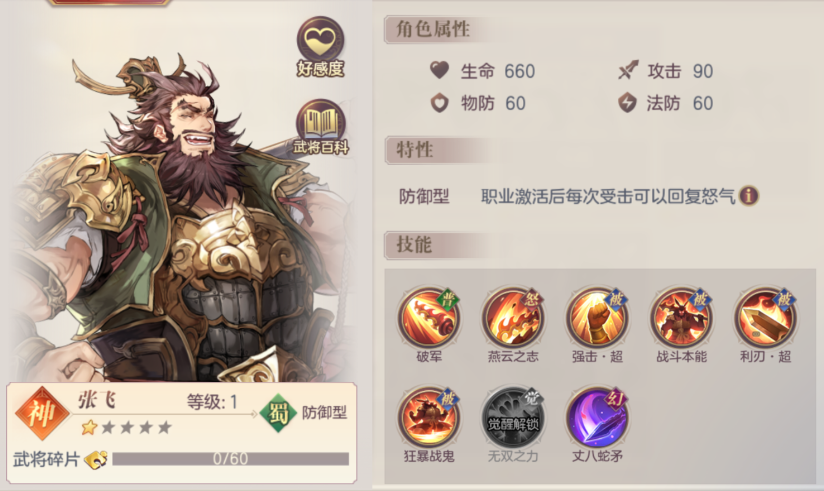Select the 狂暴战鬼 skill icon

click(x=429, y=418)
